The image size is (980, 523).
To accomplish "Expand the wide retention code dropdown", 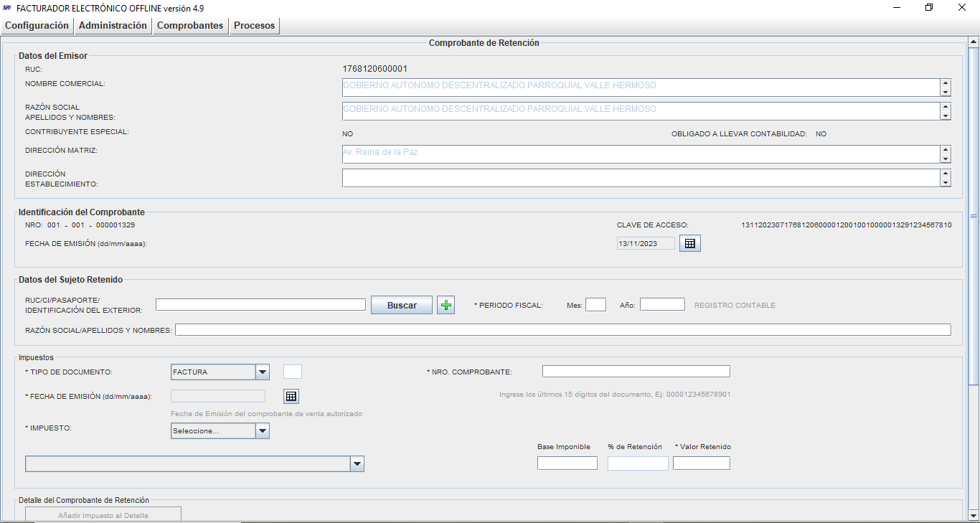I will click(357, 464).
